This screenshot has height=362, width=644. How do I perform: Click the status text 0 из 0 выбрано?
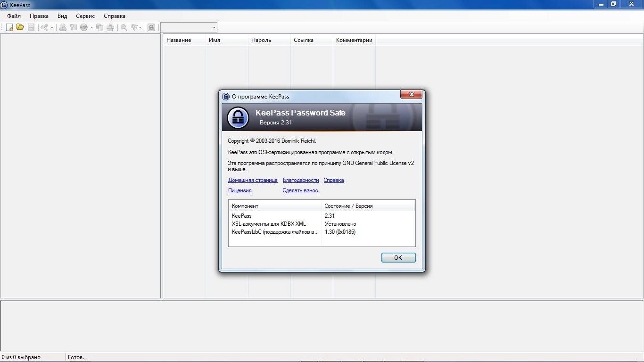coord(21,357)
